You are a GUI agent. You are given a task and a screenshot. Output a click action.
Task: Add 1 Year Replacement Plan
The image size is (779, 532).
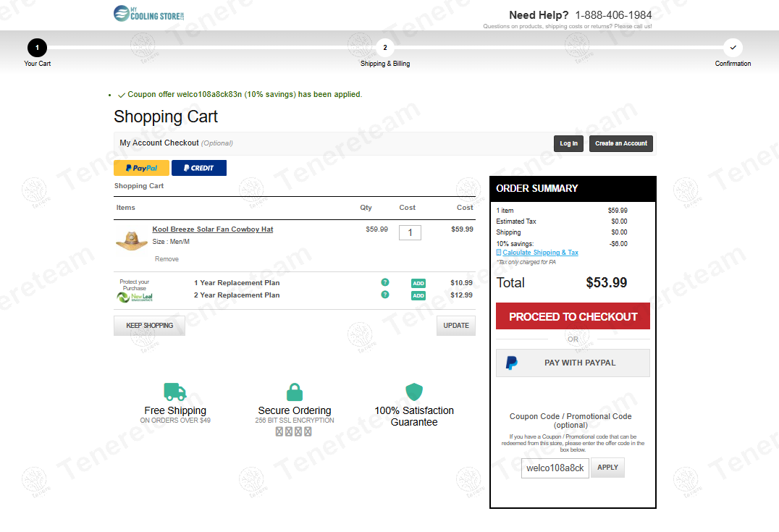click(x=418, y=283)
